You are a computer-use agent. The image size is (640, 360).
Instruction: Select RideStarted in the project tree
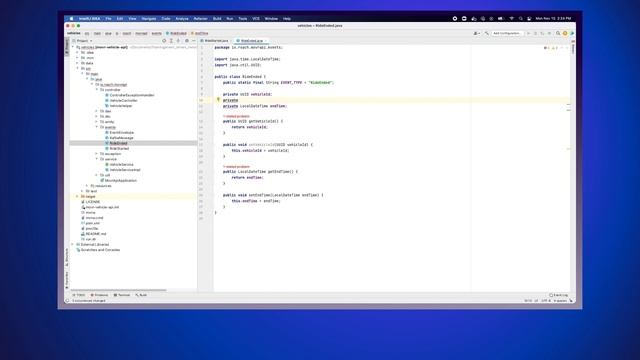pos(119,149)
